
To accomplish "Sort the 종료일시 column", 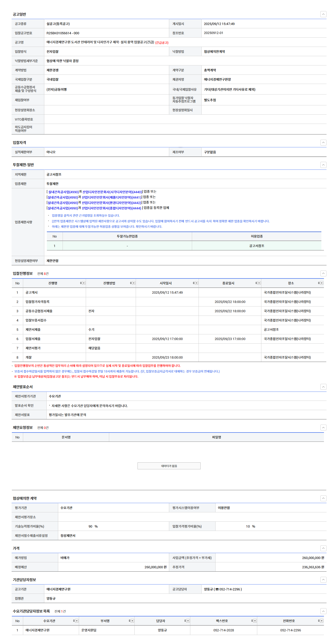I will click(256, 283).
